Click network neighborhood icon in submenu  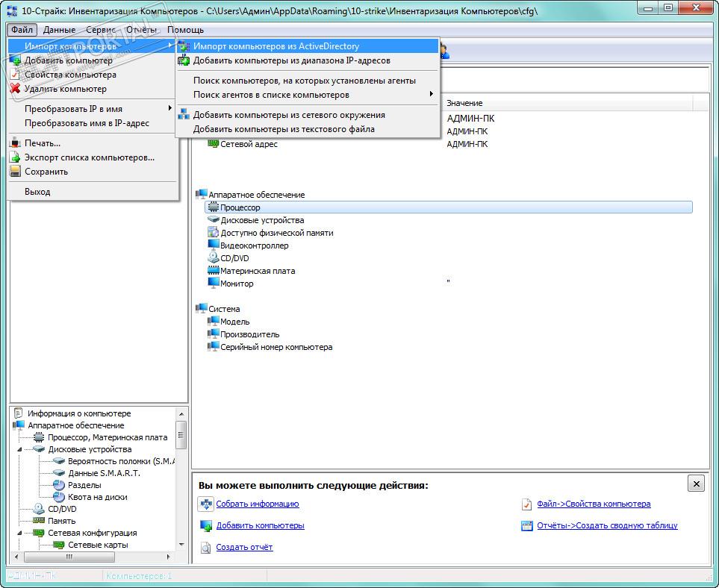tap(184, 115)
